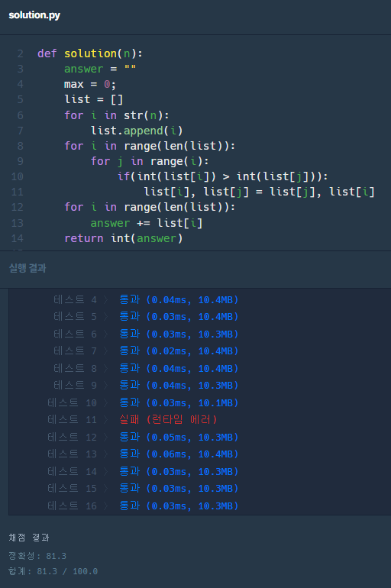Click the 'def solution(n):' code line
The width and height of the screenshot is (391, 588).
tap(90, 53)
